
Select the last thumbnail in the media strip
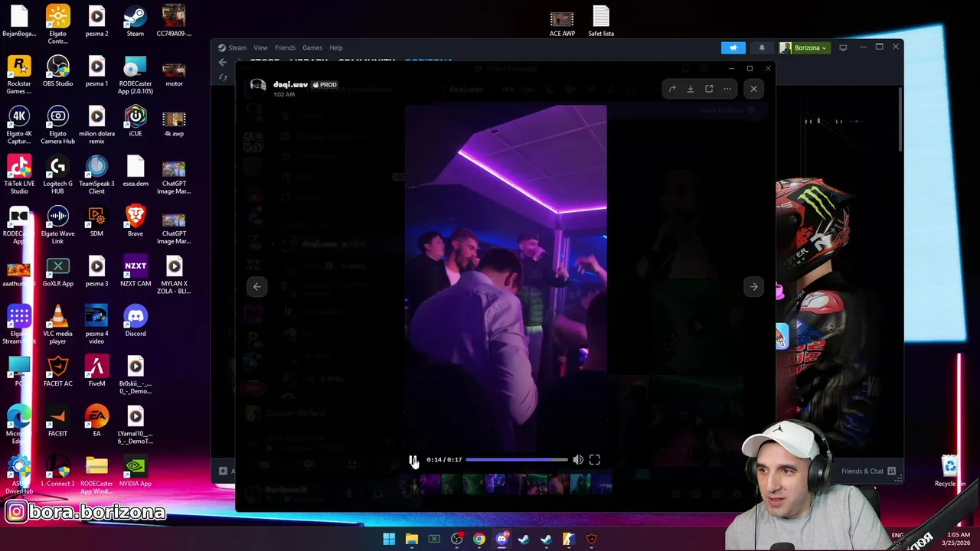(x=603, y=484)
